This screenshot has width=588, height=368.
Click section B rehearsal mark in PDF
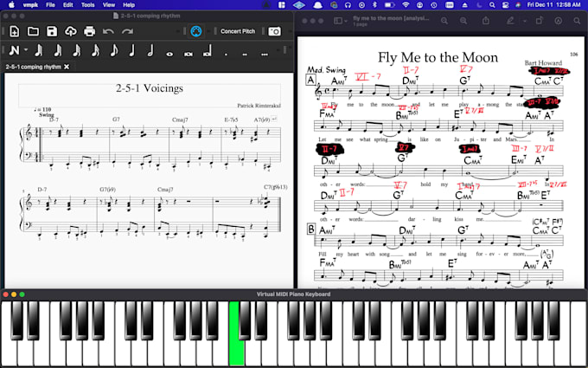point(311,229)
